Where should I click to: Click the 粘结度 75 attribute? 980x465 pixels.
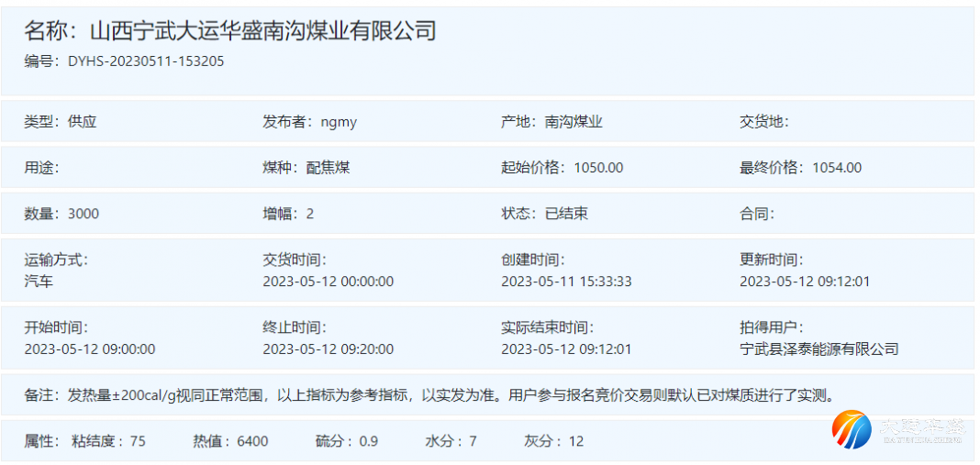click(108, 441)
